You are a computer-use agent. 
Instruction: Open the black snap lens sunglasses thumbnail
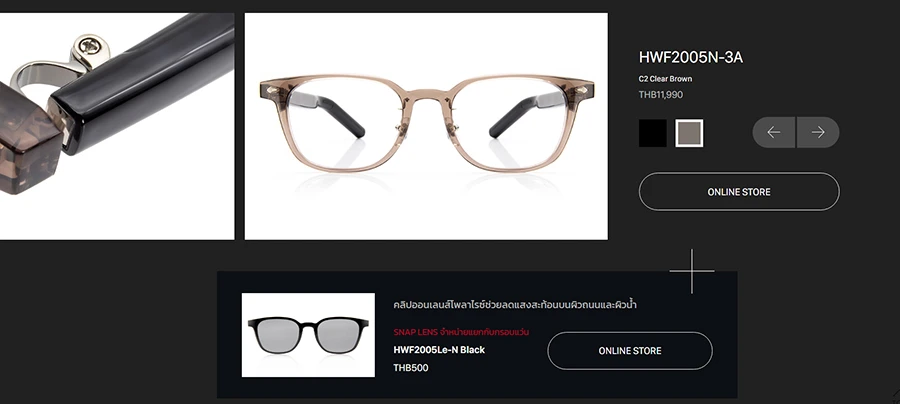click(x=308, y=335)
